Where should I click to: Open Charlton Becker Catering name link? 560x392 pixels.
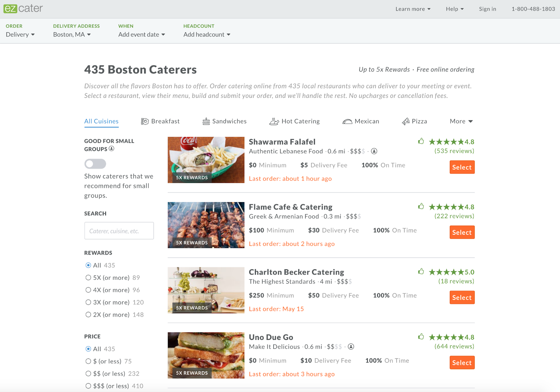pos(296,272)
